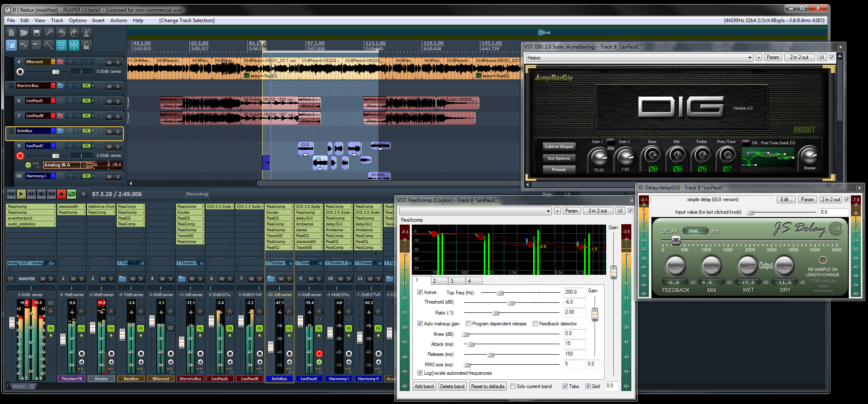Screen dimensions: 868x404
Task: Toggle auto-crossfade toolbar icon
Action: tap(11, 45)
